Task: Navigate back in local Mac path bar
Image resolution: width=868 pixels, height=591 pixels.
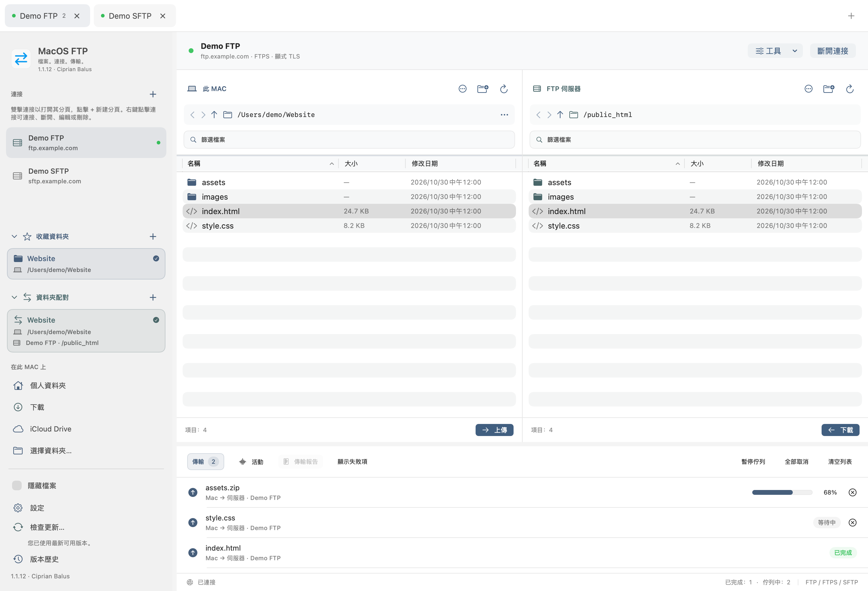Action: (192, 115)
